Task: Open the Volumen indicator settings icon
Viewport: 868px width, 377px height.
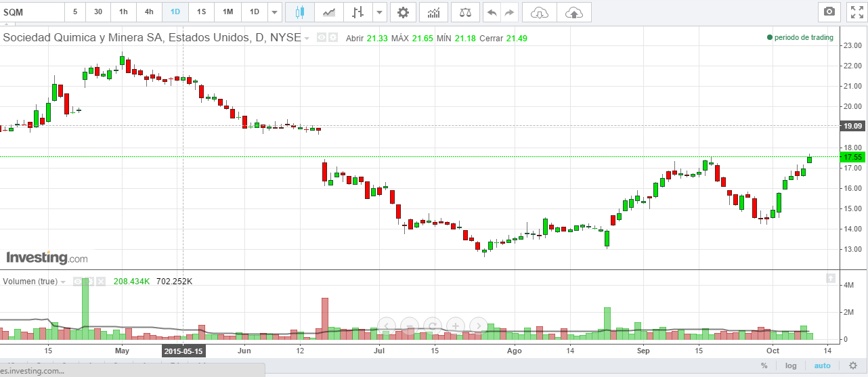Action: point(88,281)
